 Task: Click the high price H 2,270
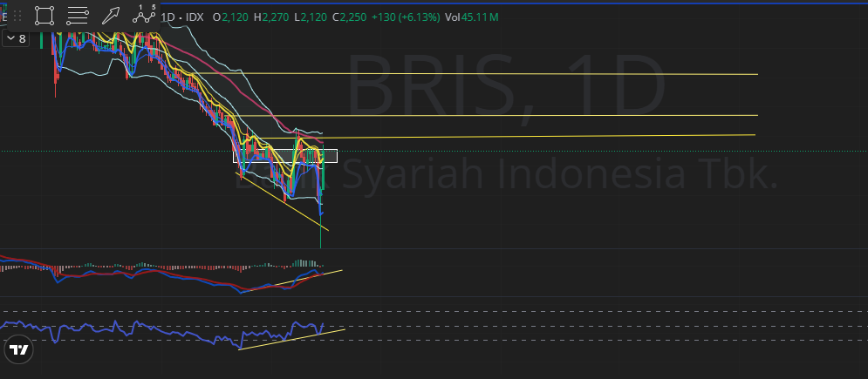pos(271,17)
